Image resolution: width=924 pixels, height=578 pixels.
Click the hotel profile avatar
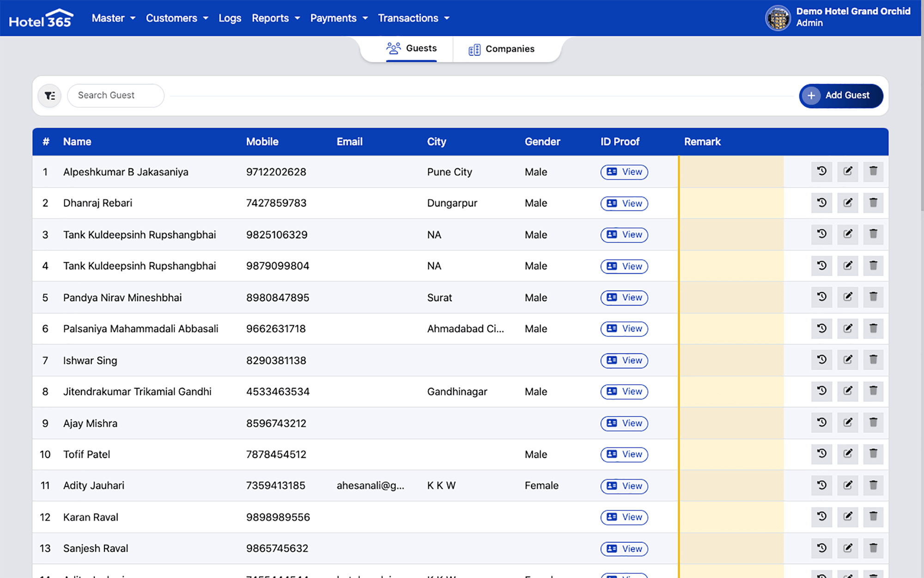point(778,18)
